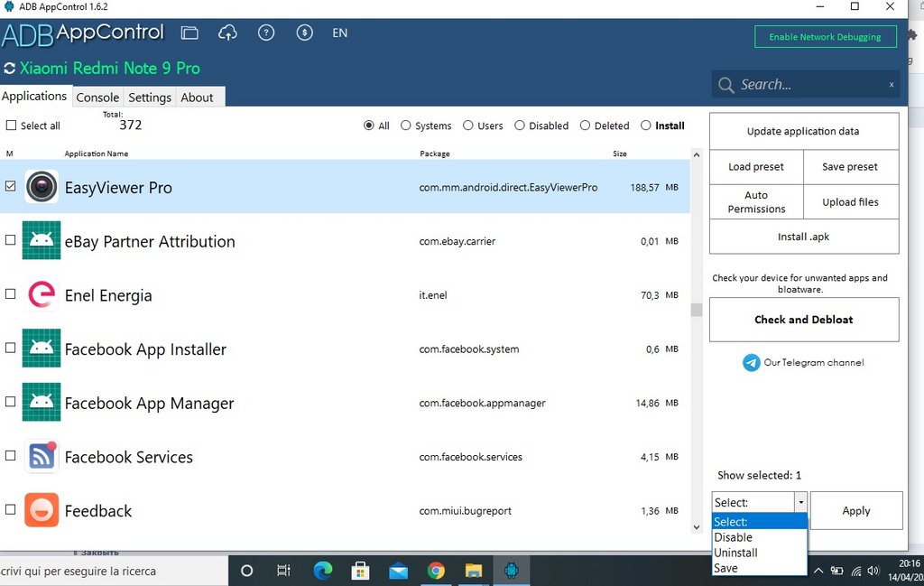Click the search magnifier icon
The image size is (924, 586).
pyautogui.click(x=726, y=86)
